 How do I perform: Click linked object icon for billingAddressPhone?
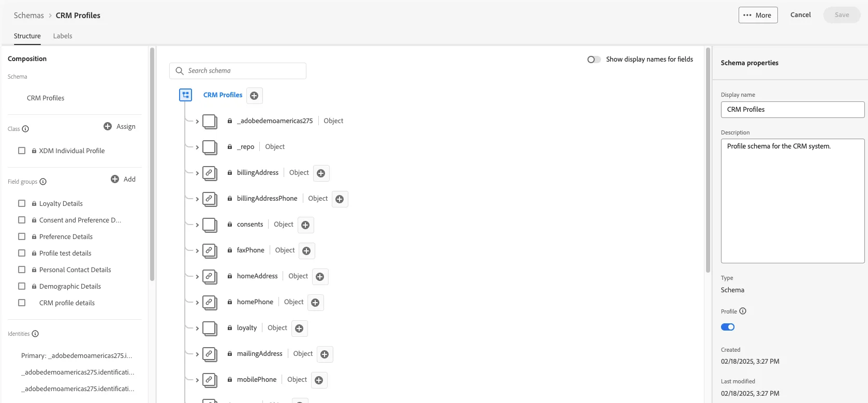[x=210, y=199]
